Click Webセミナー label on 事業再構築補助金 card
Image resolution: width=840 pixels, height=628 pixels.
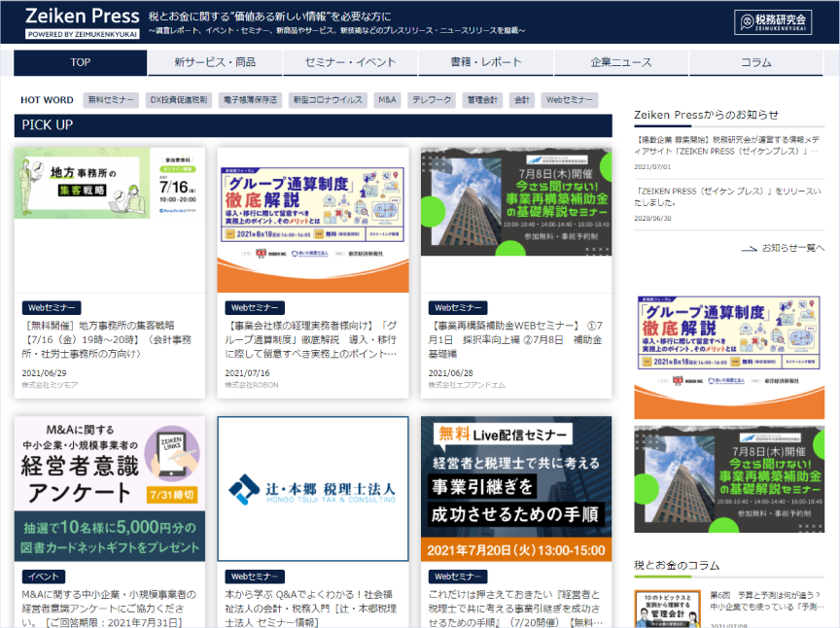click(458, 307)
